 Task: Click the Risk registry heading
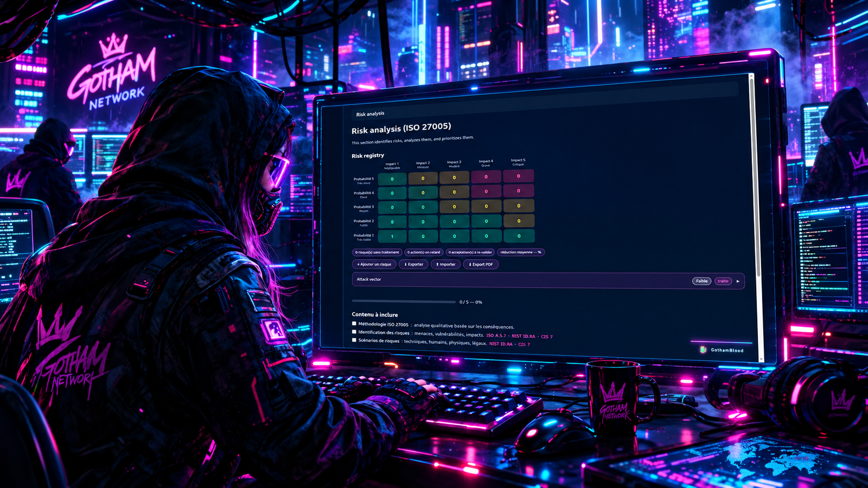click(368, 156)
